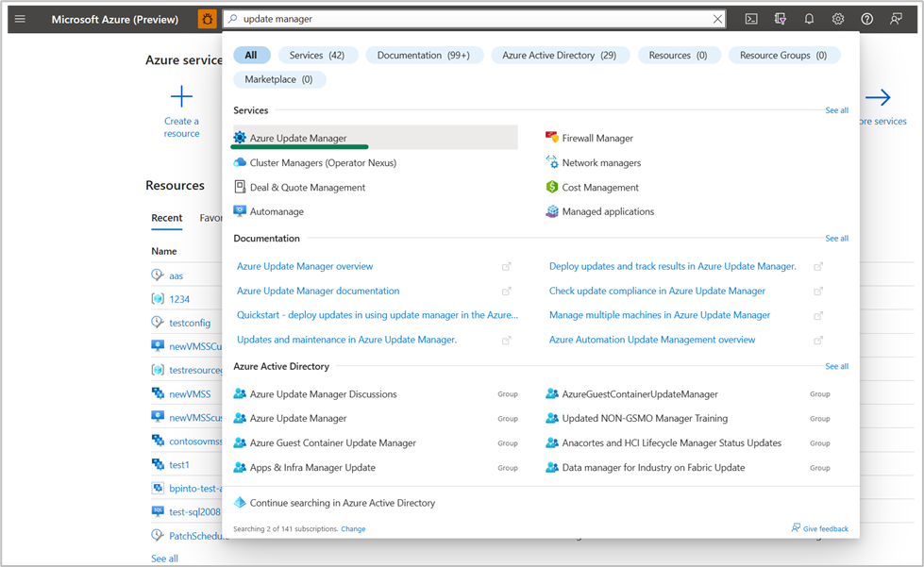Open the 'aas' recent resource
Viewport: 924px width, 567px height.
coord(176,275)
